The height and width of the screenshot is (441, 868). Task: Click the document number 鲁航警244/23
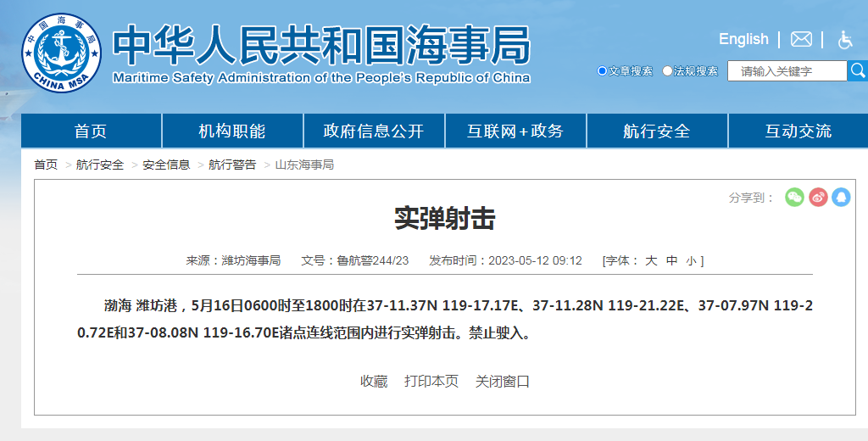[373, 260]
